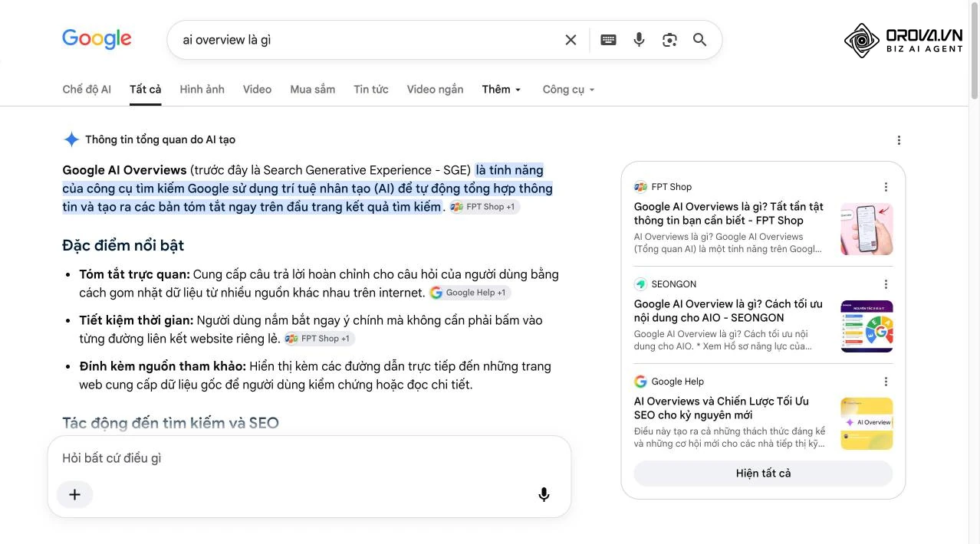Image resolution: width=980 pixels, height=544 pixels.
Task: Click FPT Shop favicon in source card
Action: 640,187
